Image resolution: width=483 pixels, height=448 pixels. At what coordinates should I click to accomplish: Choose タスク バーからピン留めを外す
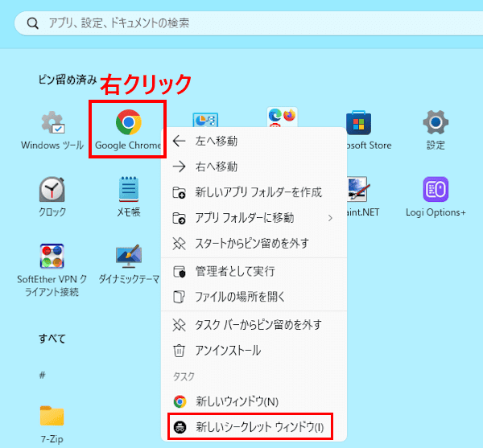[x=254, y=325]
